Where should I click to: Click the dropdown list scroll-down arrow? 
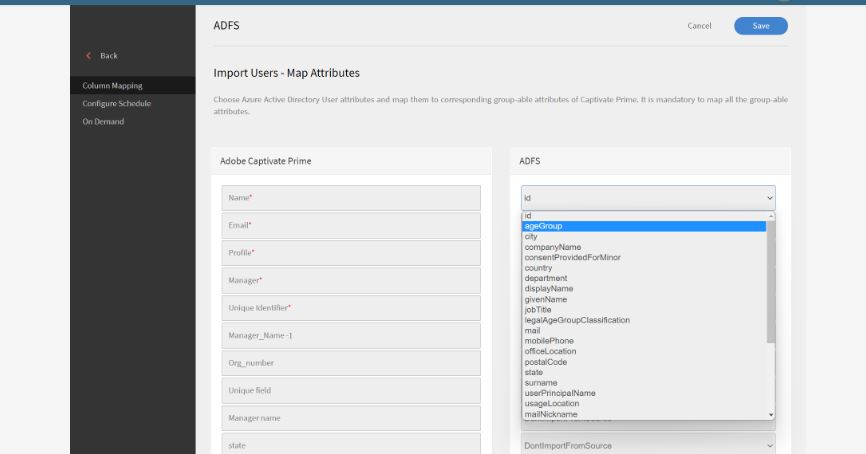point(770,414)
